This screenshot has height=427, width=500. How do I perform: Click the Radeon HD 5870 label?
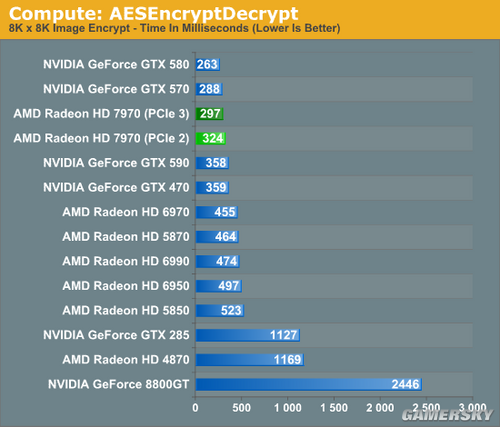point(126,237)
